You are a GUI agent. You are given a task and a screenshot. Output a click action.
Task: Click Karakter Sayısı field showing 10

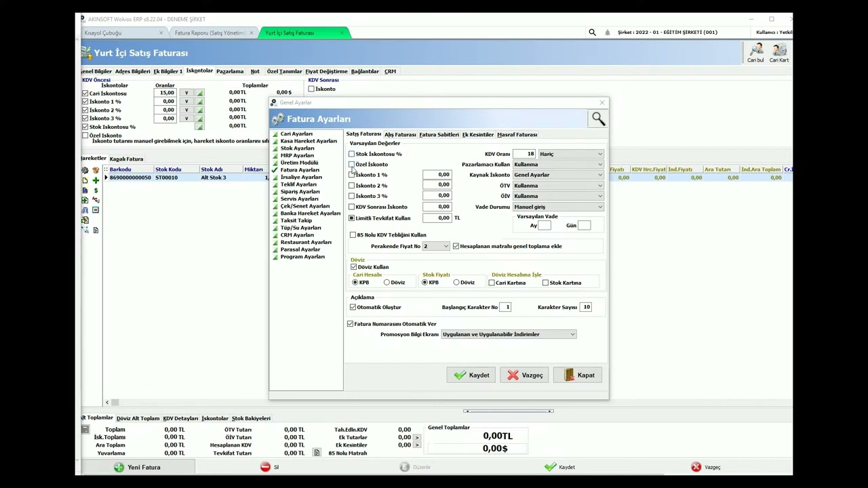pyautogui.click(x=586, y=307)
